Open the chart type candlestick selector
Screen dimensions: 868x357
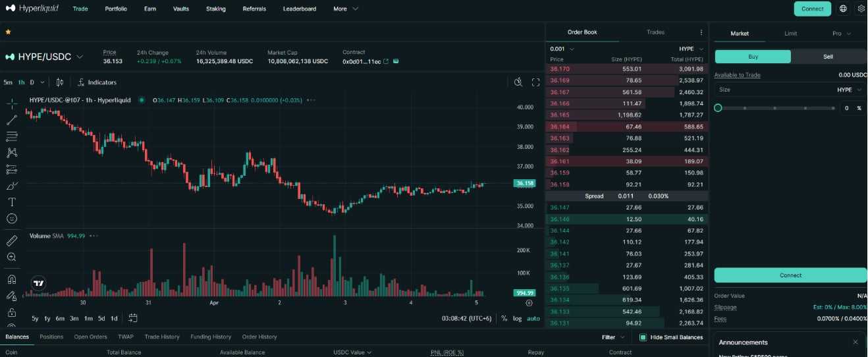pos(60,82)
